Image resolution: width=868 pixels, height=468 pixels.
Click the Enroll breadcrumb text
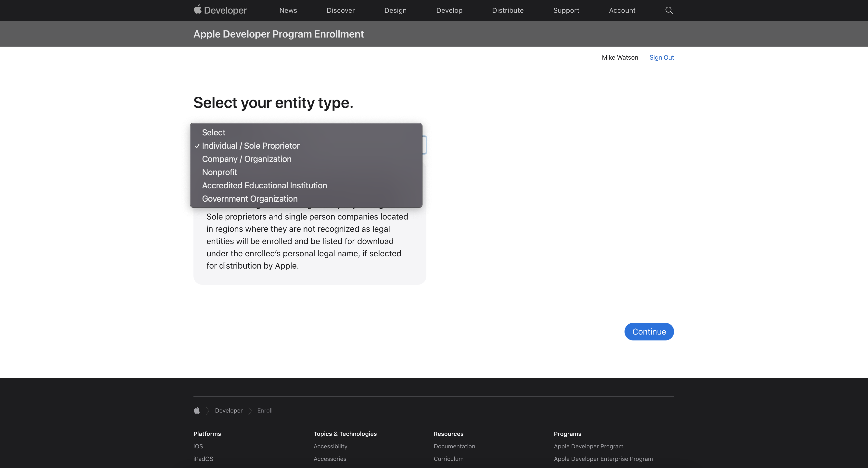click(x=265, y=410)
